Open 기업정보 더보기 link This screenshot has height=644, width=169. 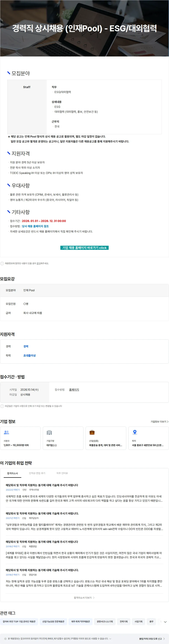pos(159,421)
